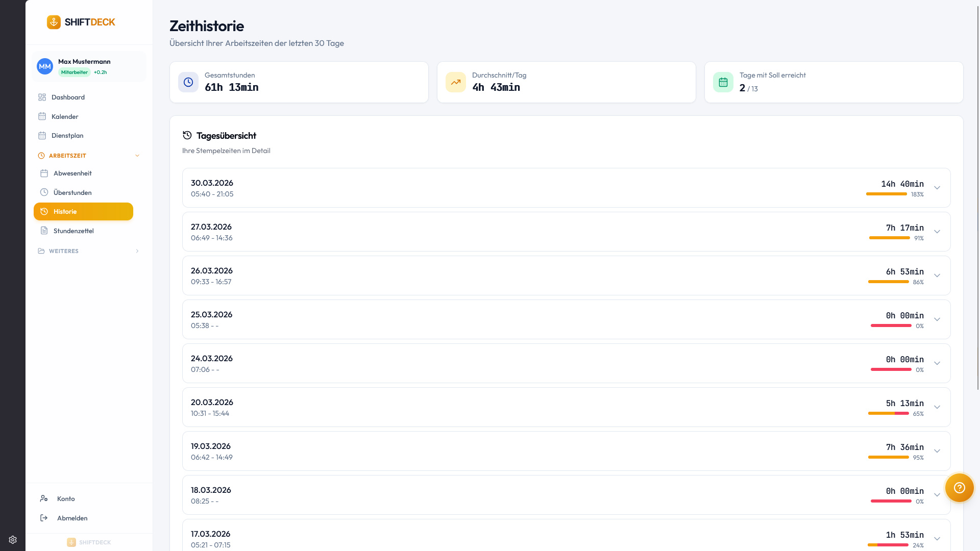Open Konto account link

66,499
